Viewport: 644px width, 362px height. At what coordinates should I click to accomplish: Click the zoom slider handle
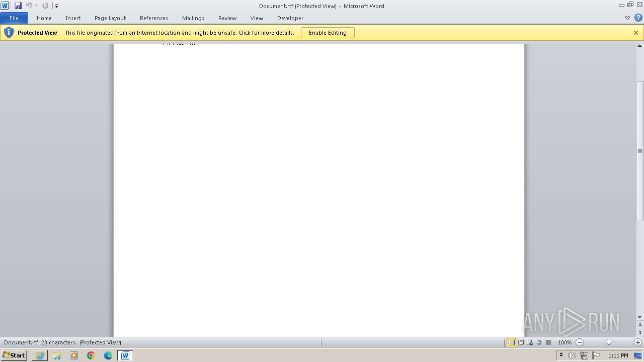[609, 342]
